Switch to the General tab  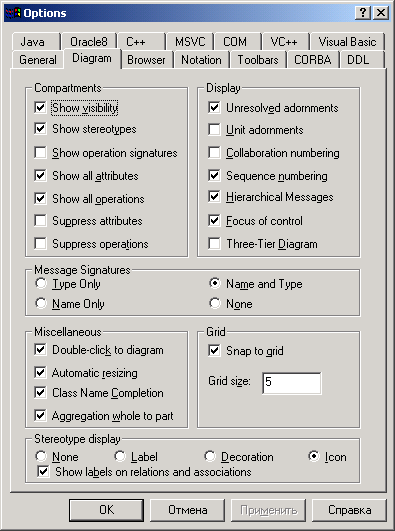click(x=38, y=60)
